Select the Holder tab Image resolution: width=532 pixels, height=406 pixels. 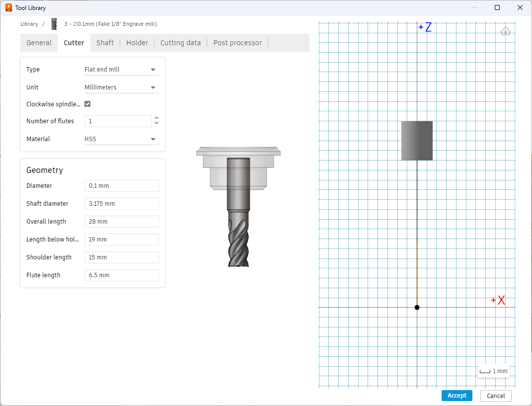click(137, 43)
